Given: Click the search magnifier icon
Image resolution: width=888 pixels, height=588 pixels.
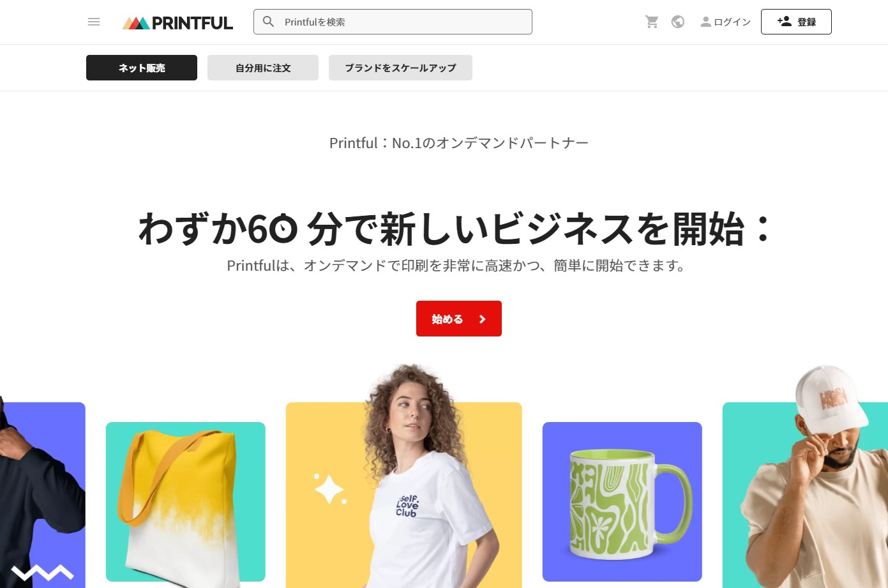Looking at the screenshot, I should pos(269,22).
